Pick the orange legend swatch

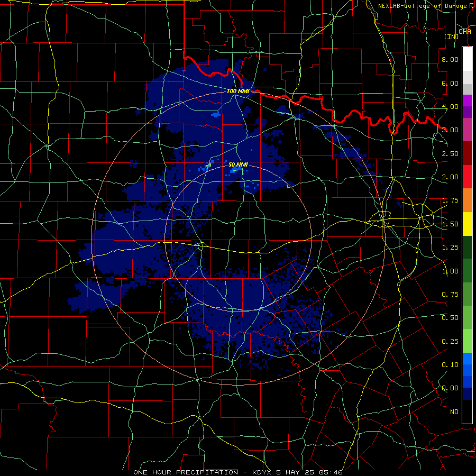(467, 200)
